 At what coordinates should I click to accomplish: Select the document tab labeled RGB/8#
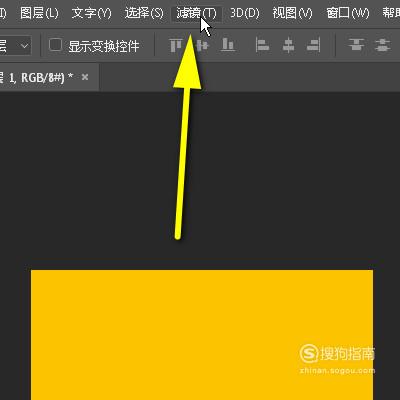[x=49, y=77]
